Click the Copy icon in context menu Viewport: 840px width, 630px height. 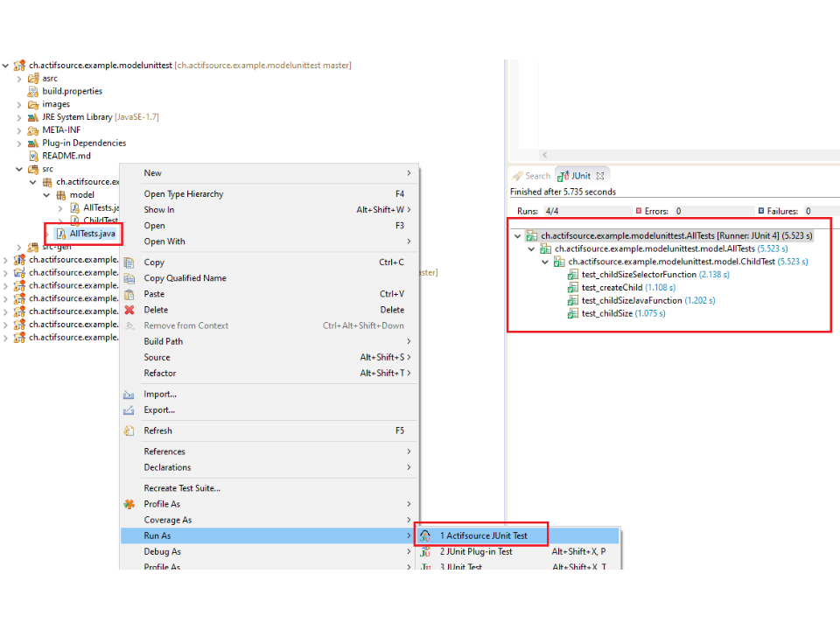pyautogui.click(x=129, y=262)
